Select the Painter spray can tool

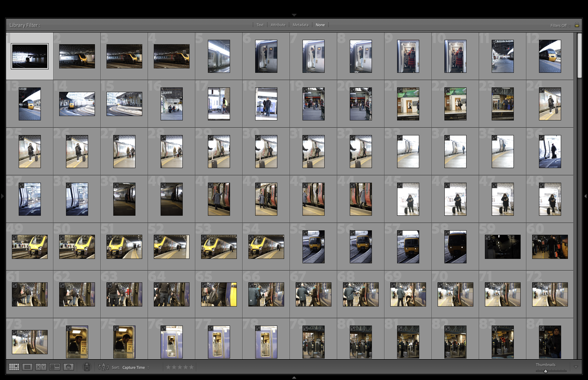click(87, 367)
